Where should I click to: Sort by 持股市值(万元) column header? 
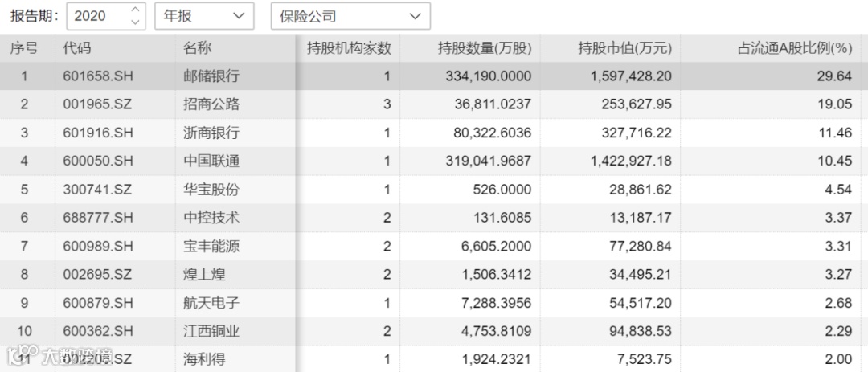click(x=624, y=48)
